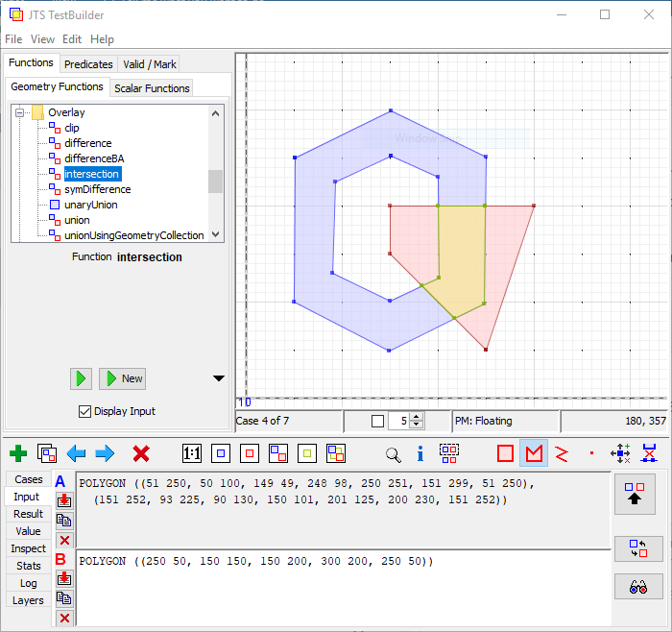Select the draw polygon tool
672x632 pixels.
tap(534, 453)
